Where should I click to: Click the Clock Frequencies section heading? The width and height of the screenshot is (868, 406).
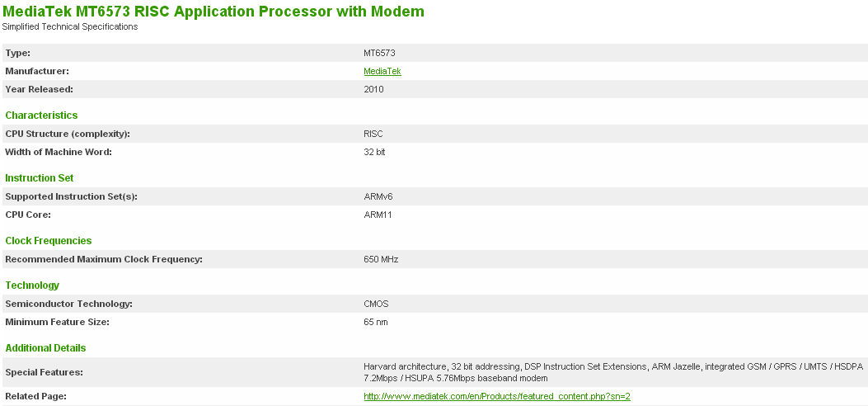pos(49,241)
